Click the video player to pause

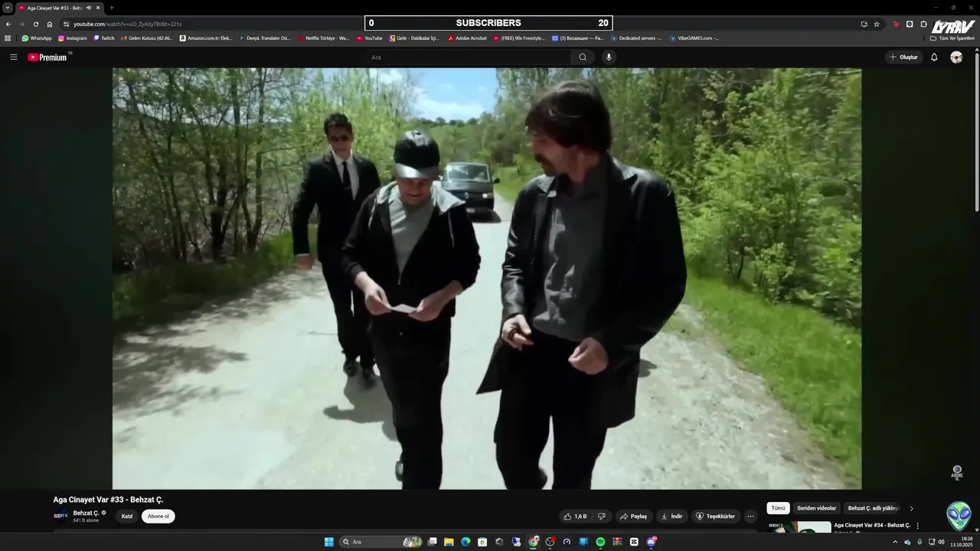click(487, 279)
